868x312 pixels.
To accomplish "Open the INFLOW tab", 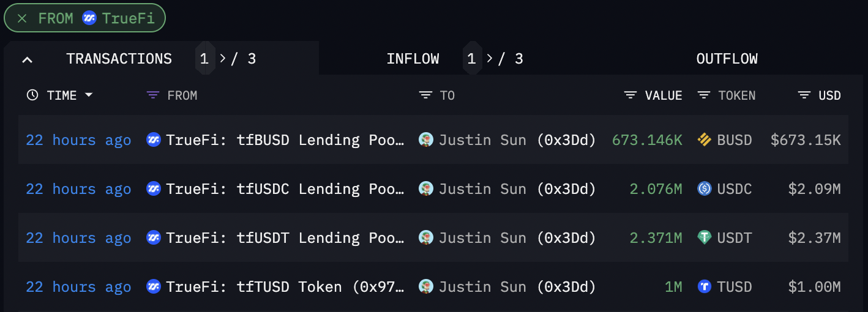I will 413,59.
